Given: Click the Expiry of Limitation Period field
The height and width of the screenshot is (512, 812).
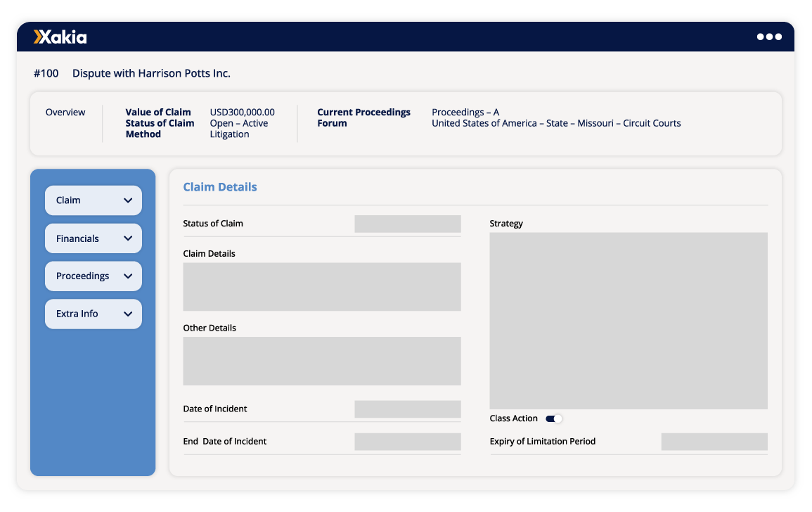Looking at the screenshot, I should click(x=714, y=442).
